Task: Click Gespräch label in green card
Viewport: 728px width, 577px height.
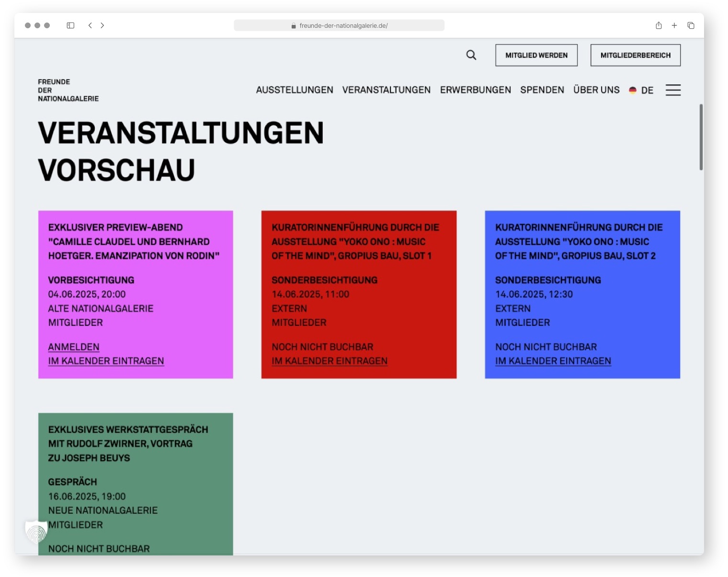Action: coord(72,482)
